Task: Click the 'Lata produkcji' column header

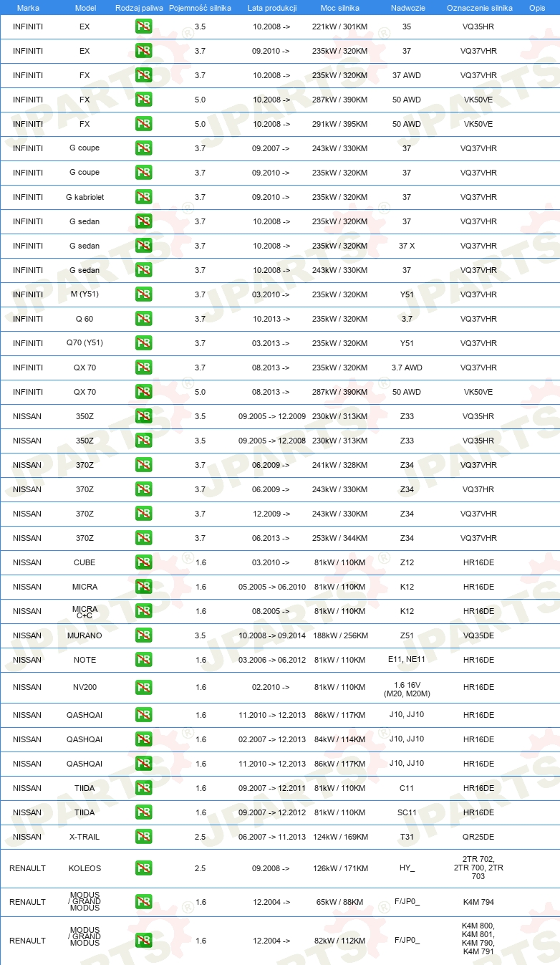Action: pyautogui.click(x=271, y=8)
